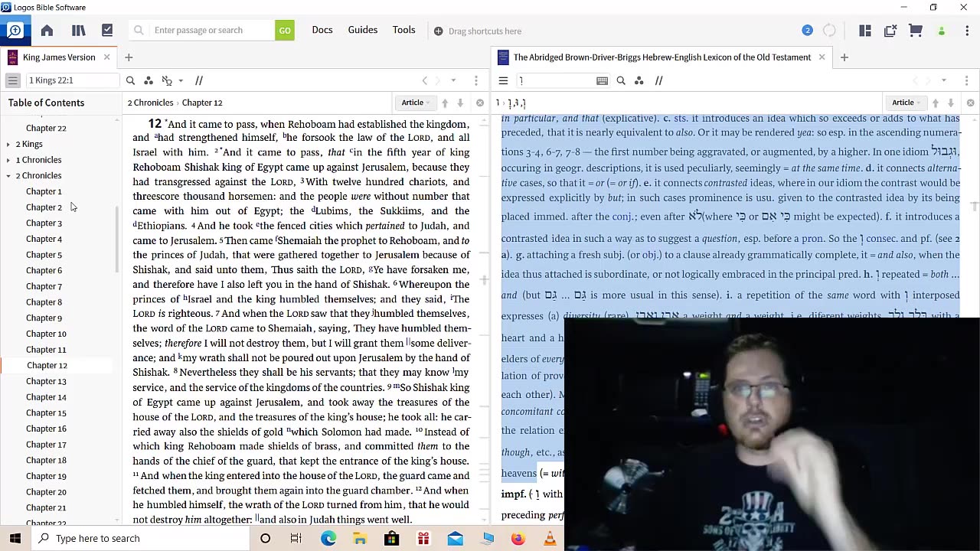Open the Guides menu
Screen dimensions: 980x551
tap(363, 30)
